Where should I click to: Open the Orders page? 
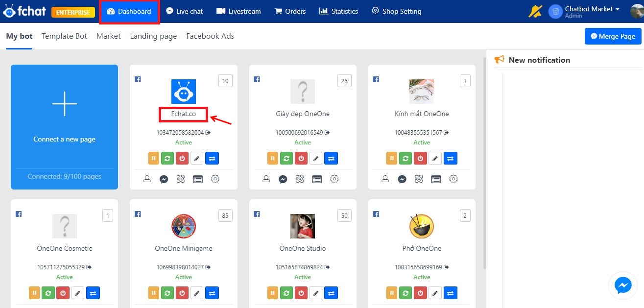[x=290, y=11]
